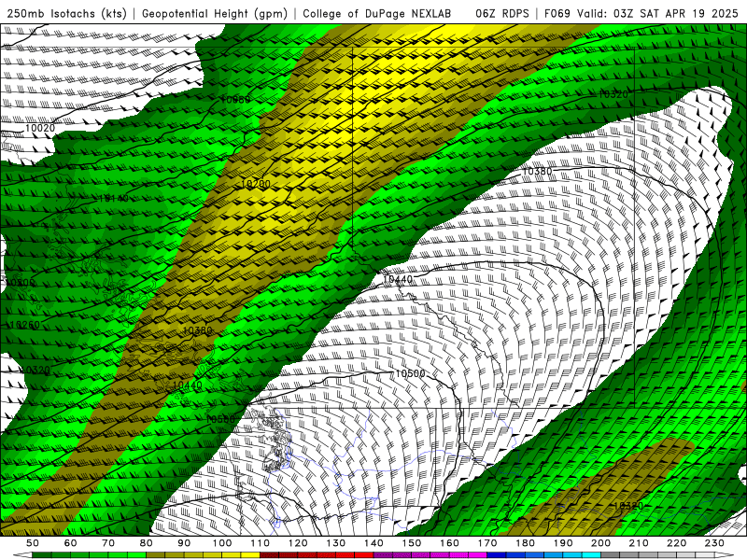
Task: Click the 10440 contour label on the olive jet band
Action: pyautogui.click(x=188, y=385)
